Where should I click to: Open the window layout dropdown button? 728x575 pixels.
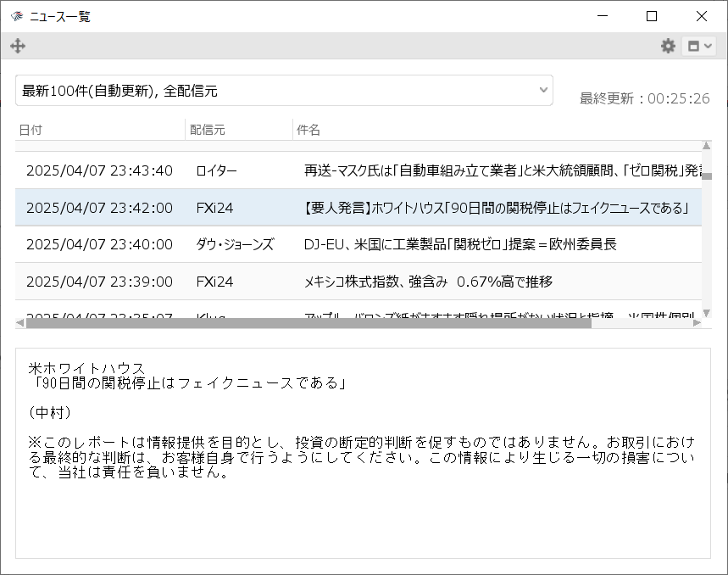pos(698,46)
